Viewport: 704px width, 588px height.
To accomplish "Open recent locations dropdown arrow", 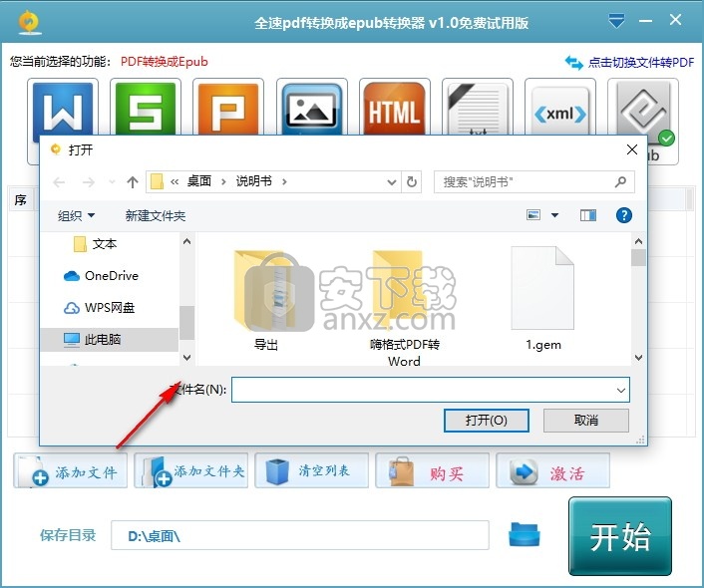I will tap(113, 181).
